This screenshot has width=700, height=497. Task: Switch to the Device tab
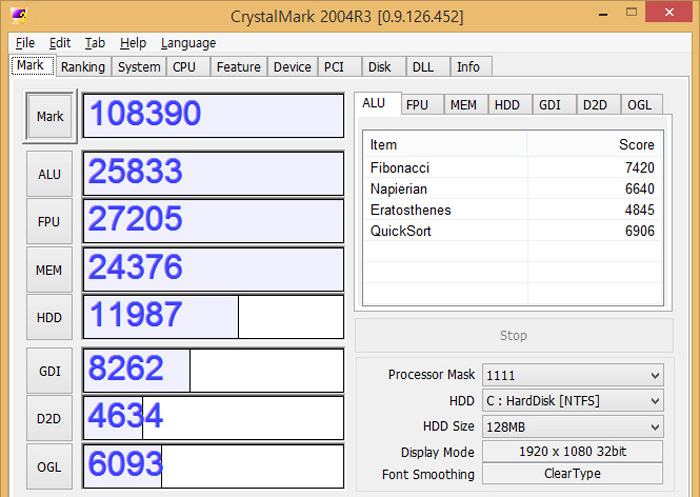point(292,67)
